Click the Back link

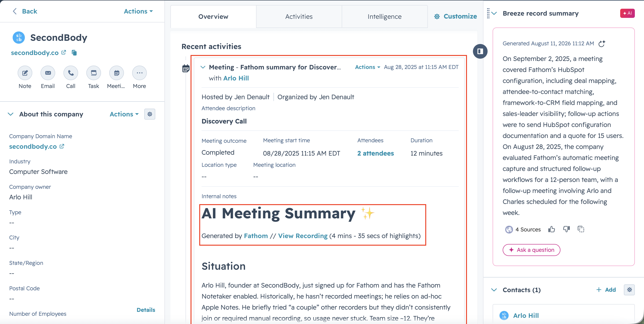tap(30, 11)
